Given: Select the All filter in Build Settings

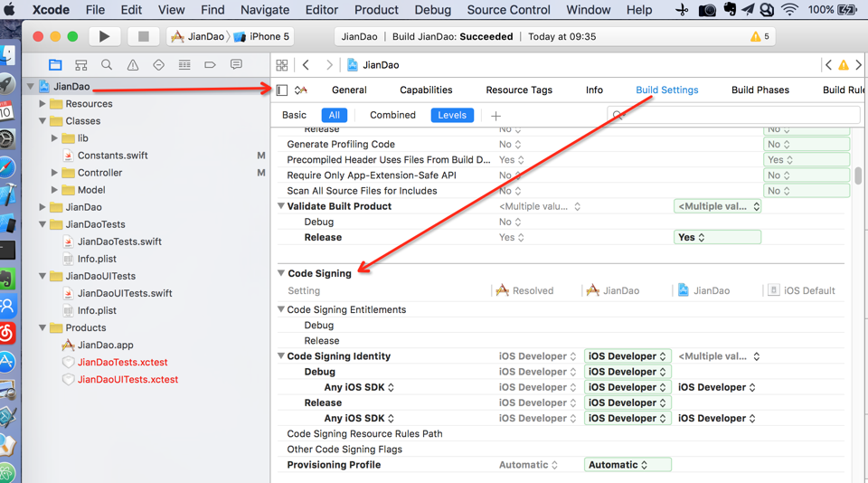Looking at the screenshot, I should click(x=335, y=115).
